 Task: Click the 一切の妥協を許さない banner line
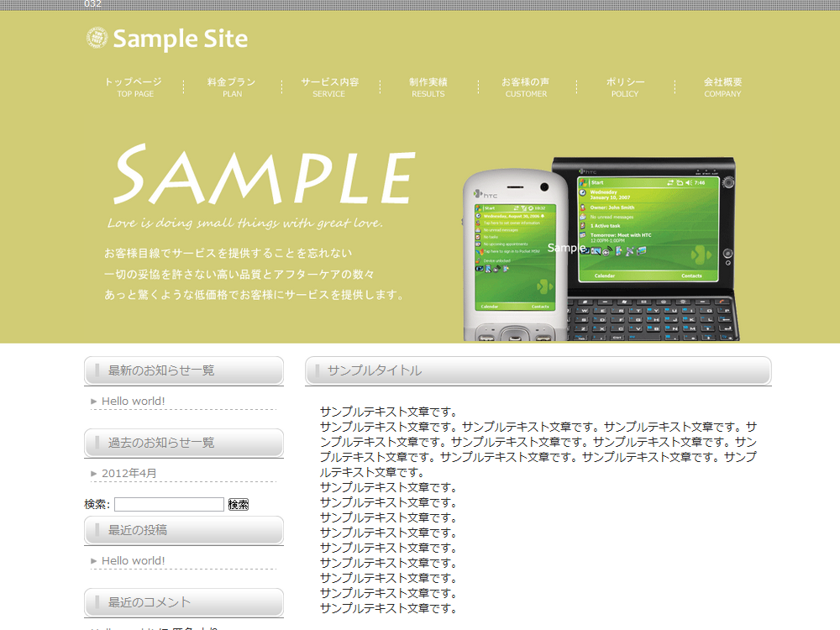[x=239, y=274]
